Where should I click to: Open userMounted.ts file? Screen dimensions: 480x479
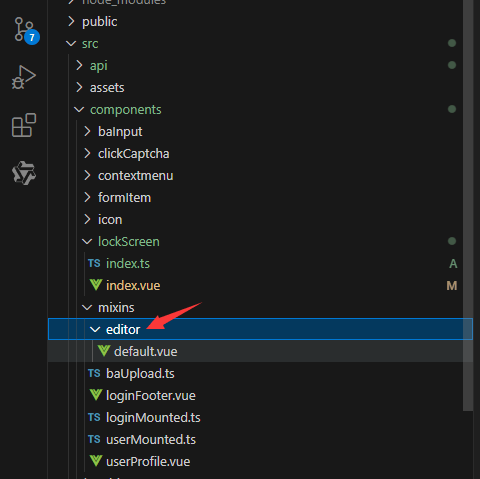coord(151,440)
